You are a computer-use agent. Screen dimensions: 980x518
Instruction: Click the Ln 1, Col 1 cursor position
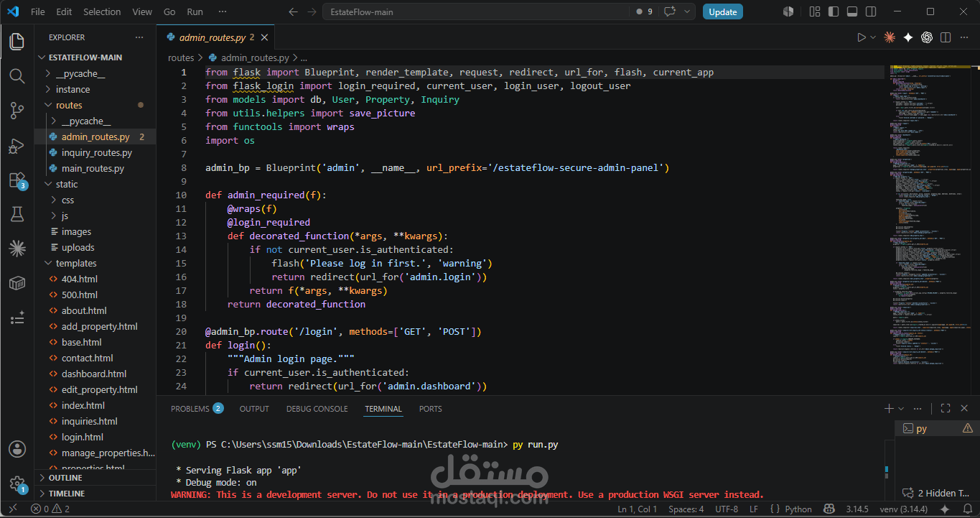click(x=638, y=509)
